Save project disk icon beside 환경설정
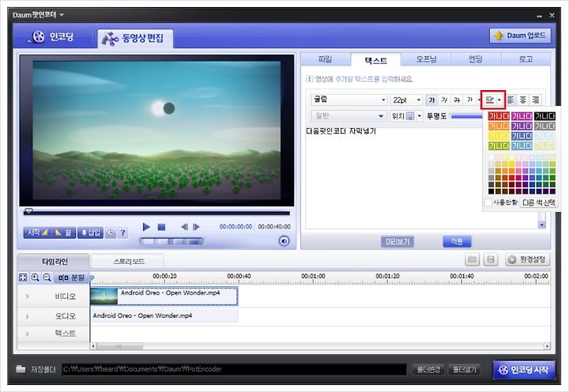Screen dimensions: 569x392 pos(491,259)
